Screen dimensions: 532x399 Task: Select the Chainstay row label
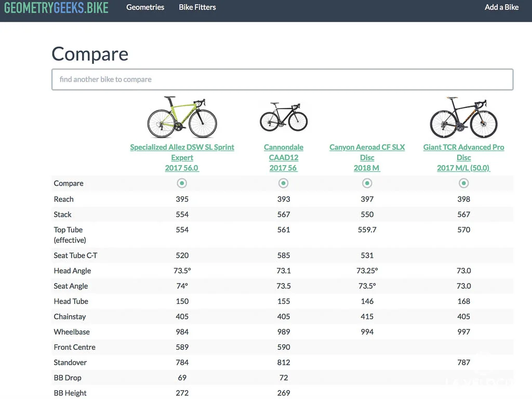(70, 316)
